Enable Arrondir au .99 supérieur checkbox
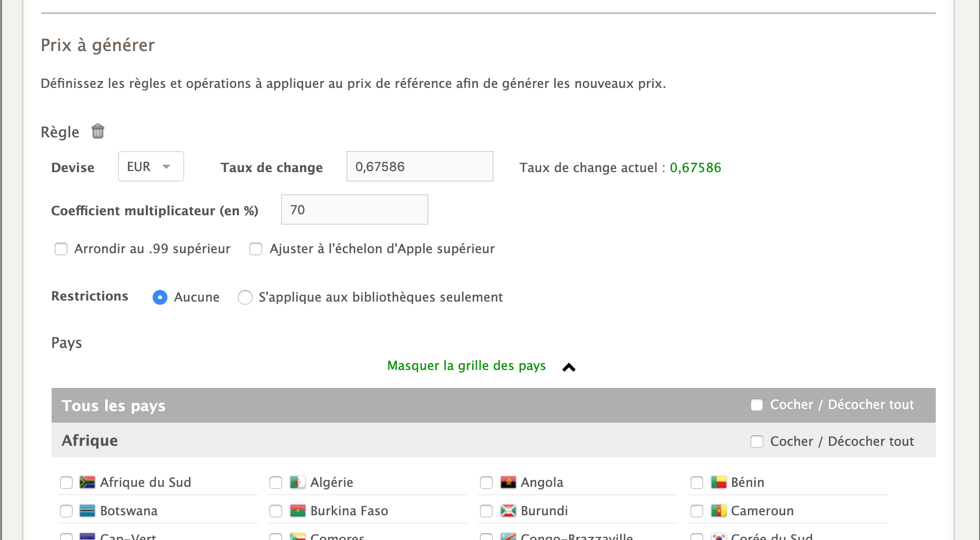The height and width of the screenshot is (540, 980). pyautogui.click(x=61, y=249)
